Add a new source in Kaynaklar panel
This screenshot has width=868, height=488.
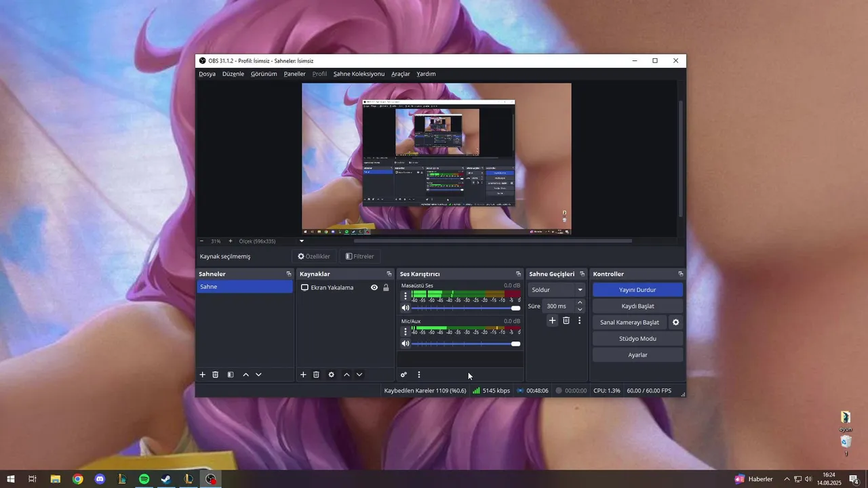303,375
